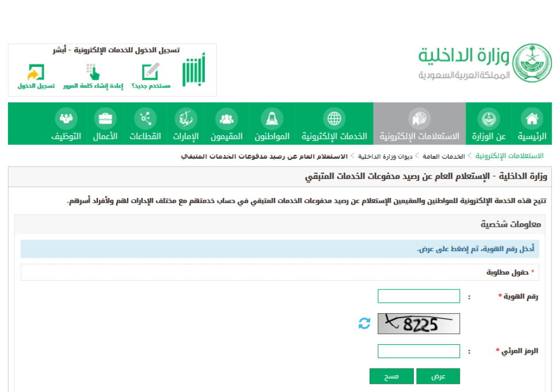Click the heading تسجيل الدخول للخدمات الإلكترونية - أبشر
The width and height of the screenshot is (556, 392).
(x=116, y=50)
